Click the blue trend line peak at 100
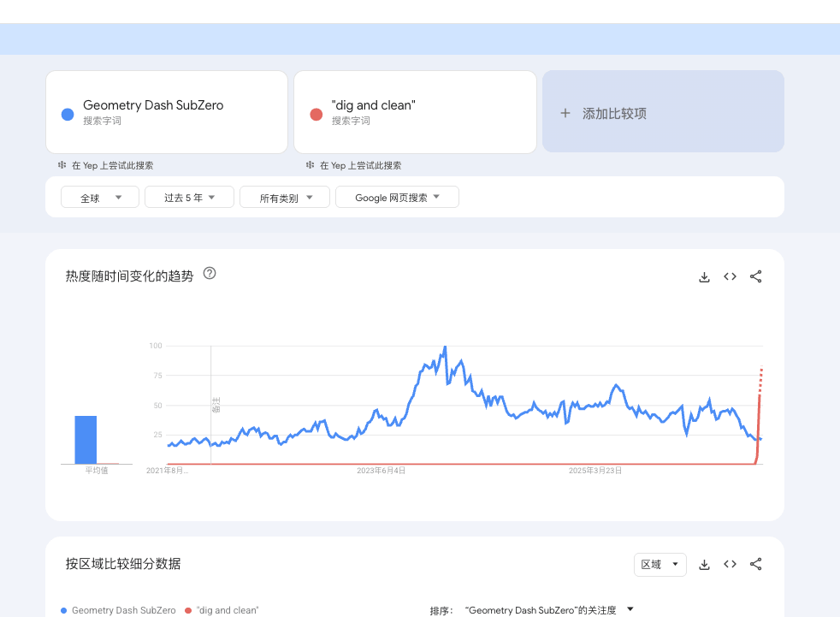Viewport: 840px width, 617px height. 445,348
